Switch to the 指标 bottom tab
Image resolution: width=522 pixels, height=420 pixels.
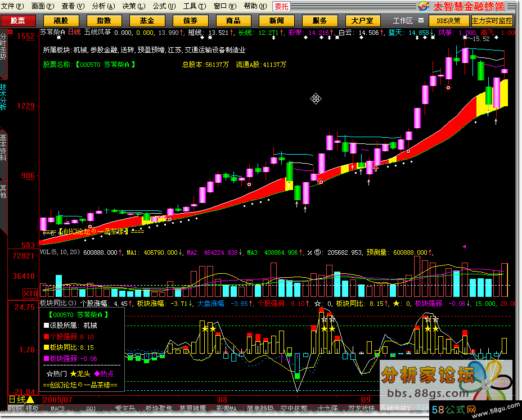pyautogui.click(x=16, y=408)
